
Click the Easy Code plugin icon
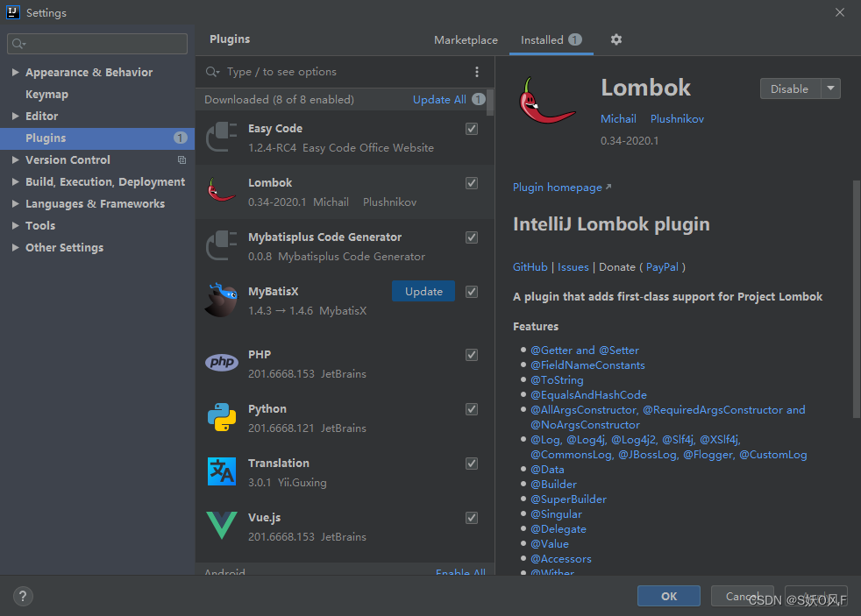coord(222,138)
